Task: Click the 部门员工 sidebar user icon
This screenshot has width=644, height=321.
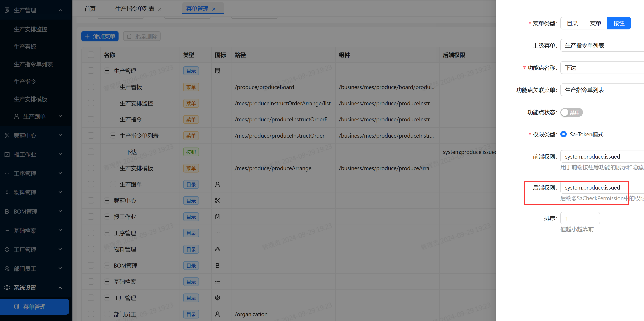Action: pyautogui.click(x=7, y=269)
